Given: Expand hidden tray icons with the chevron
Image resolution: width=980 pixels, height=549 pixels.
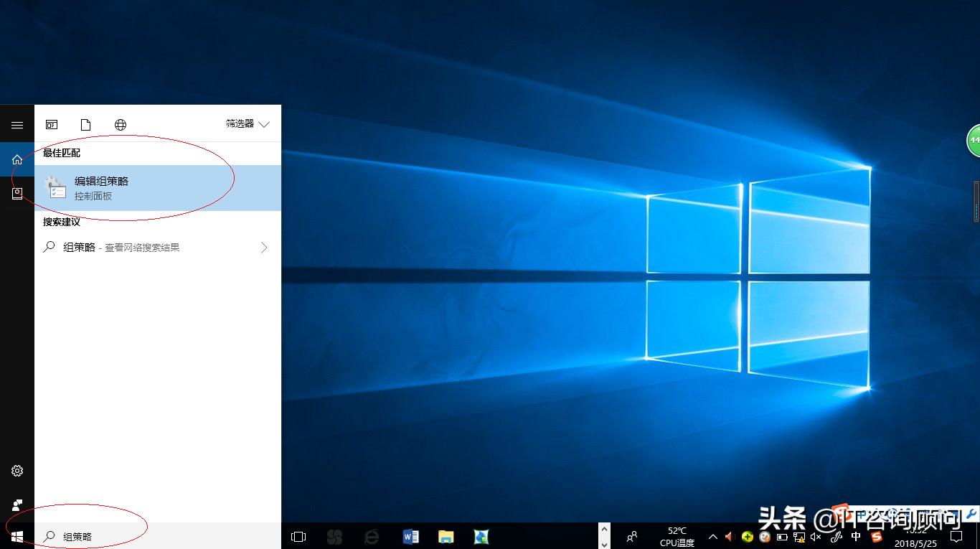Looking at the screenshot, I should (x=713, y=536).
